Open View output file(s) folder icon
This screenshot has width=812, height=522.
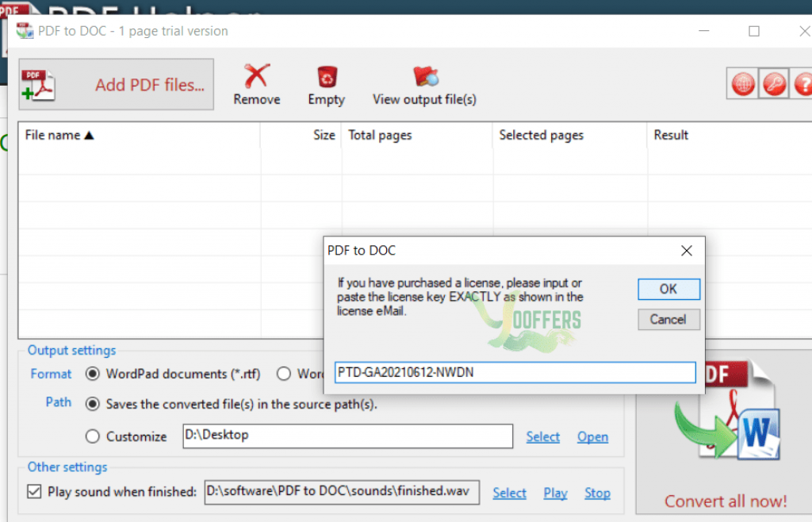425,77
